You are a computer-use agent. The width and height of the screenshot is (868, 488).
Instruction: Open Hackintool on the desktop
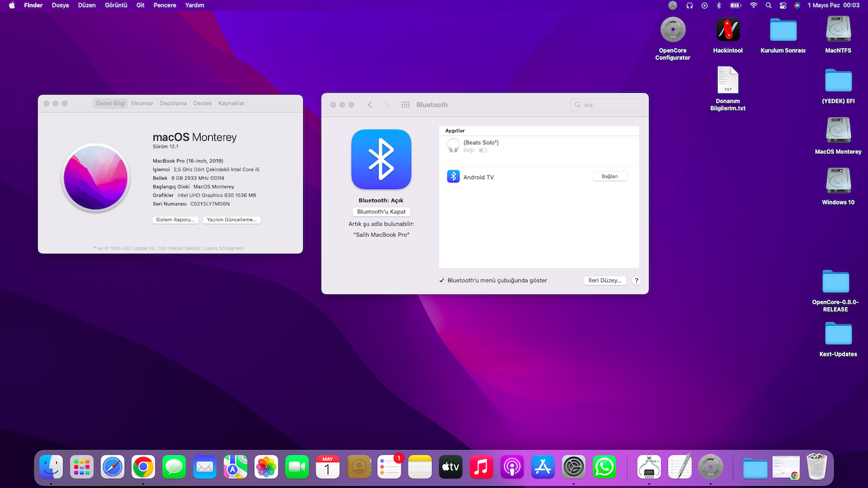[728, 30]
